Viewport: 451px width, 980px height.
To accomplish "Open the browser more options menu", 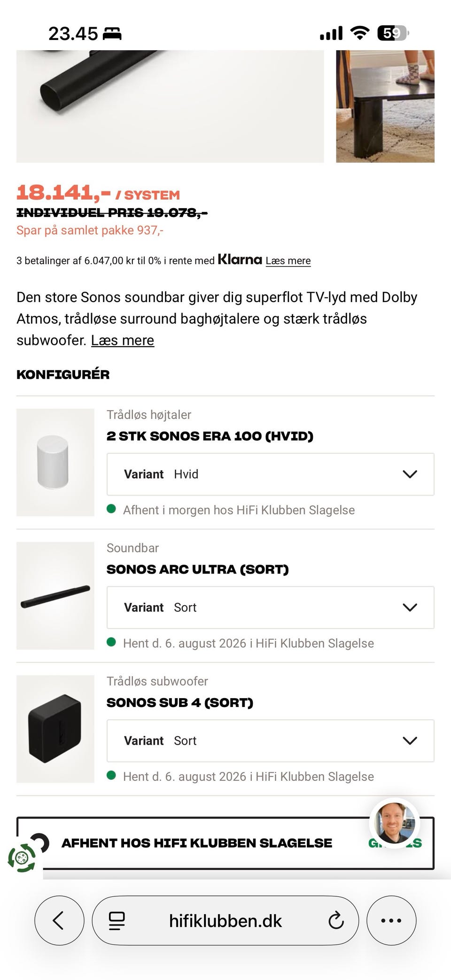I will 391,920.
